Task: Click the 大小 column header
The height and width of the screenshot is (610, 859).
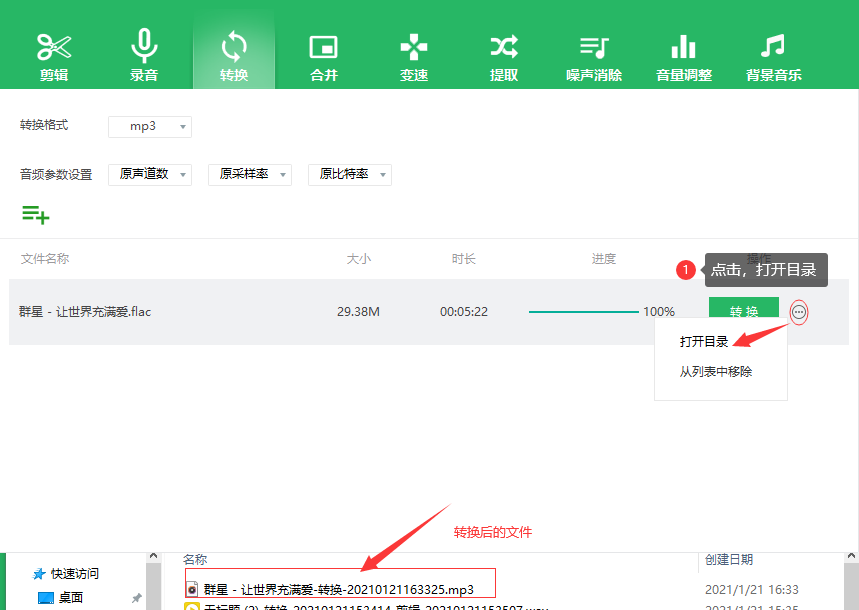Action: [358, 259]
